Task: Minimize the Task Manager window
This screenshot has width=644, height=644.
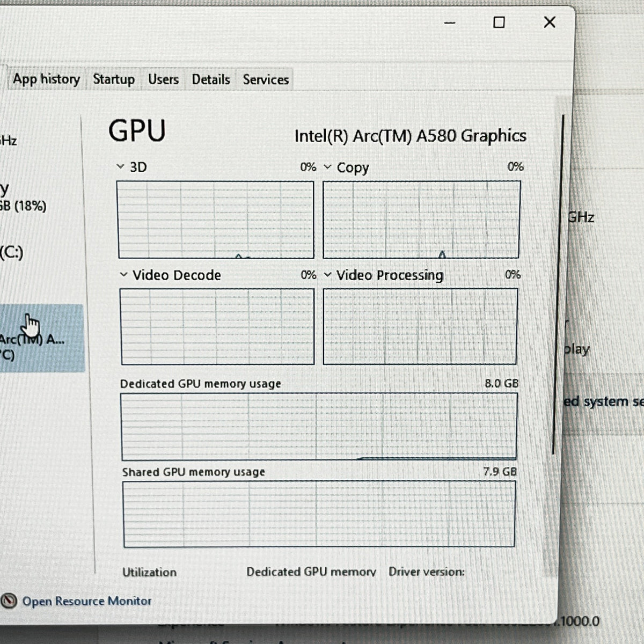Action: tap(450, 23)
